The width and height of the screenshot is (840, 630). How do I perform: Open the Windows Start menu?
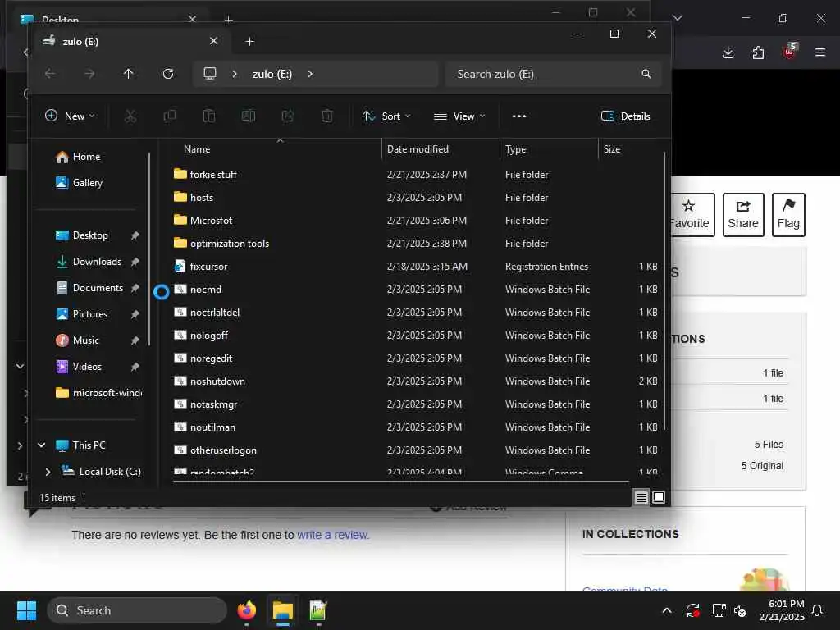tap(26, 610)
